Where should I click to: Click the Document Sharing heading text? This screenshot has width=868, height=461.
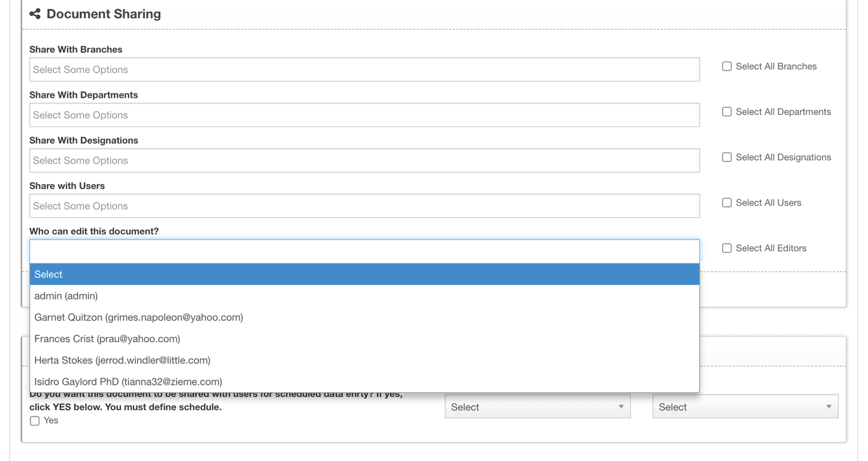click(104, 14)
